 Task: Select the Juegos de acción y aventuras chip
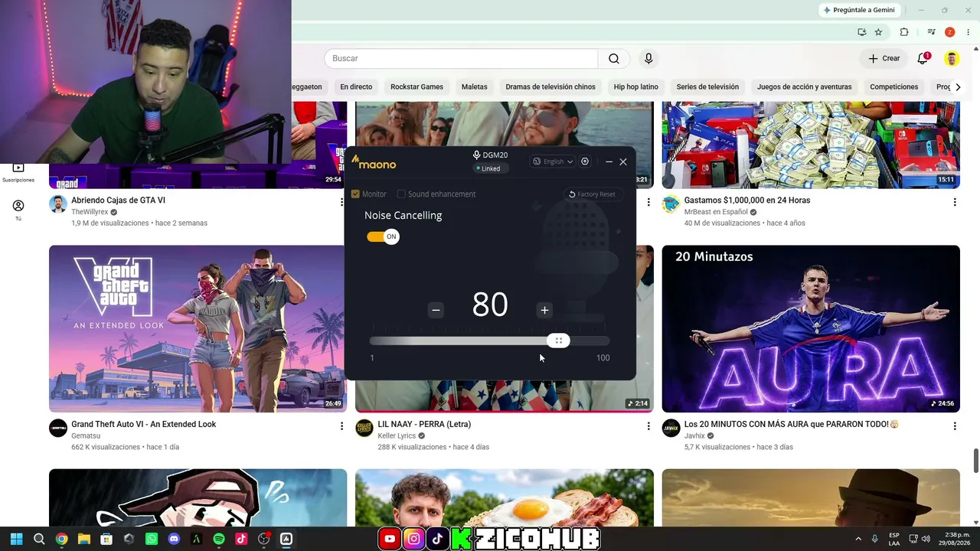(804, 87)
